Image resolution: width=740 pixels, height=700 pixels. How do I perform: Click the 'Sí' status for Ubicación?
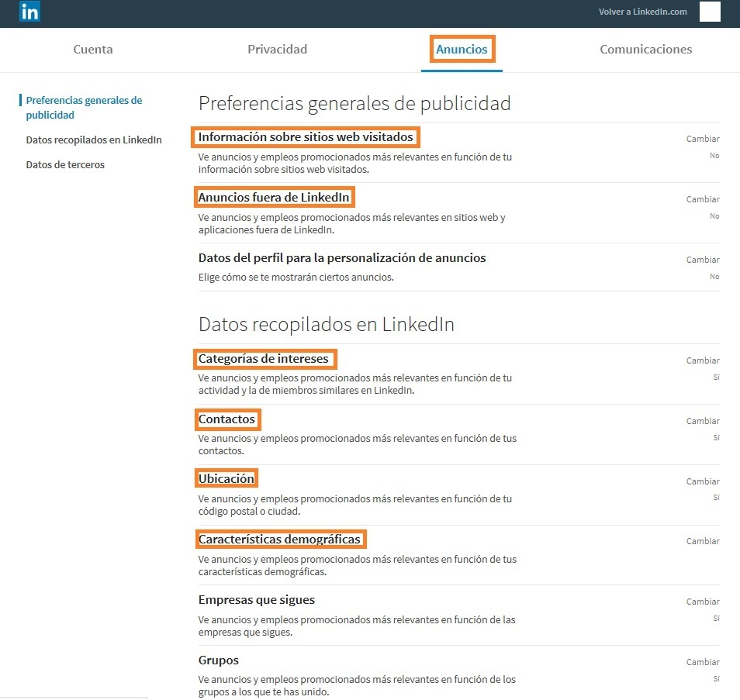click(717, 498)
